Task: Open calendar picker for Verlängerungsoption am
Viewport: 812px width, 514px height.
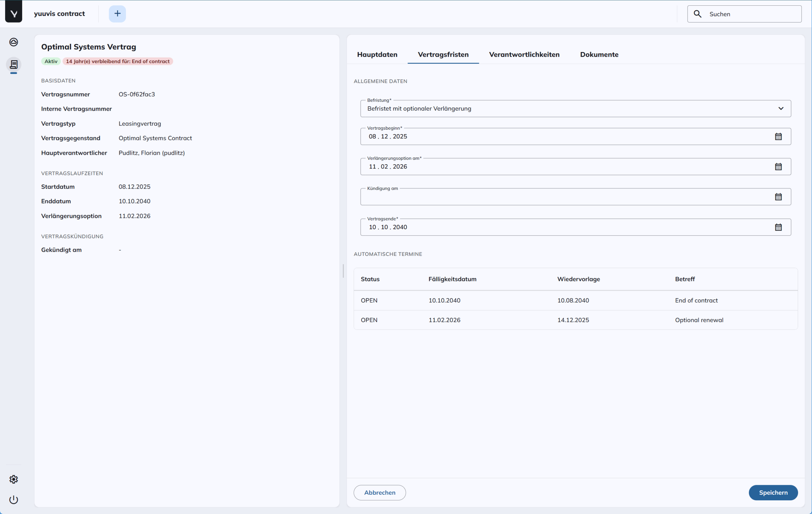Action: coord(778,166)
